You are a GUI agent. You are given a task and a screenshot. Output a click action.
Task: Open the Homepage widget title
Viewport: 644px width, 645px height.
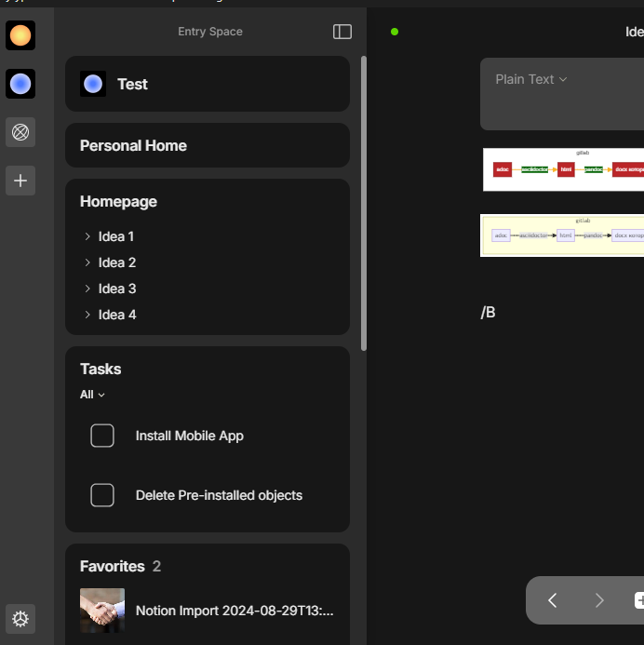tap(118, 202)
